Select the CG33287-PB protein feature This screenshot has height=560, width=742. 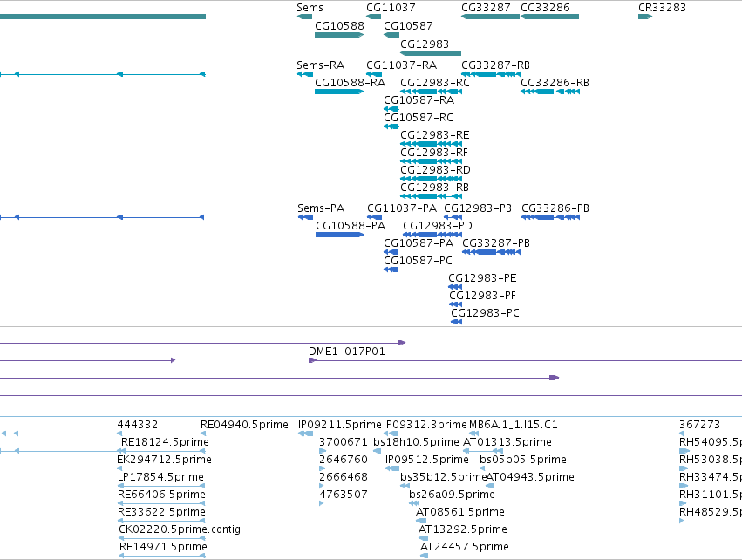point(491,252)
